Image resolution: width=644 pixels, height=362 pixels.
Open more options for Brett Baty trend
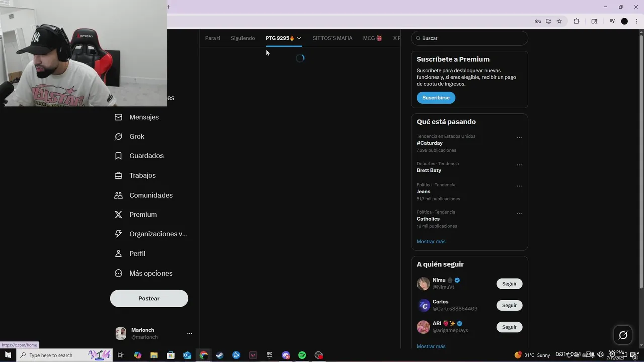pos(519,165)
